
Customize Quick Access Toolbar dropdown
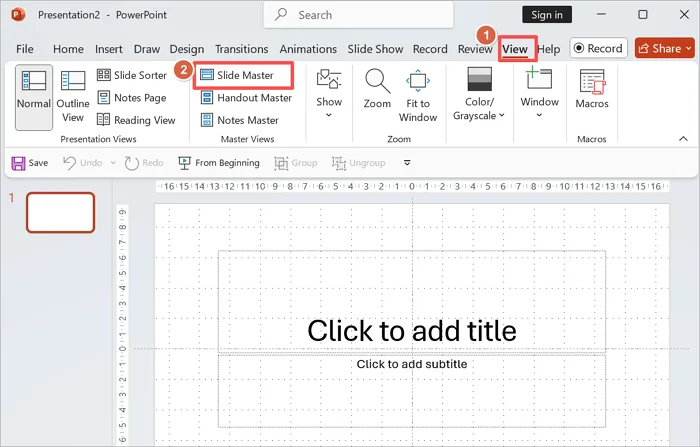tap(407, 163)
